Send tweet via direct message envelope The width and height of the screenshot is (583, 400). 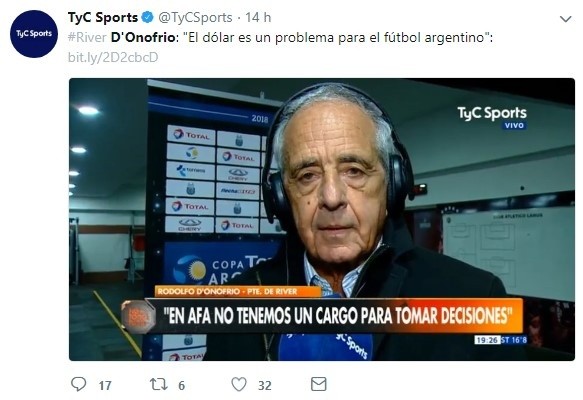click(319, 384)
